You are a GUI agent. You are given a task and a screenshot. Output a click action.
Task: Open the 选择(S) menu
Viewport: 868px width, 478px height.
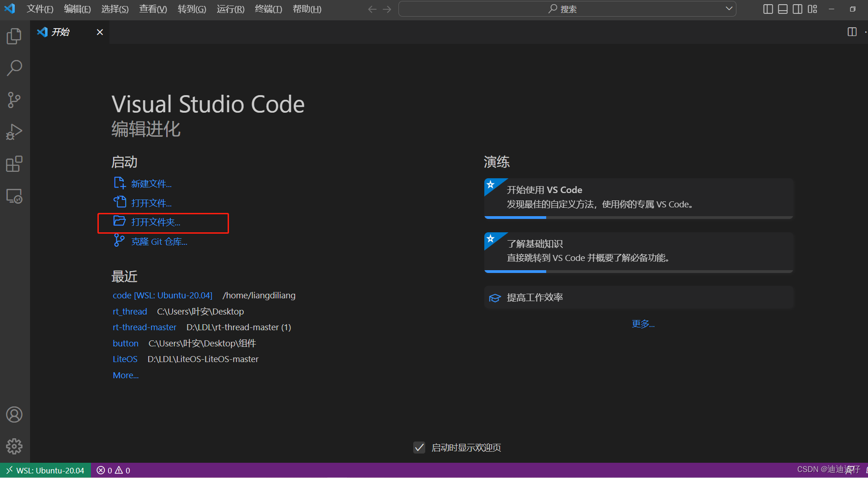115,9
